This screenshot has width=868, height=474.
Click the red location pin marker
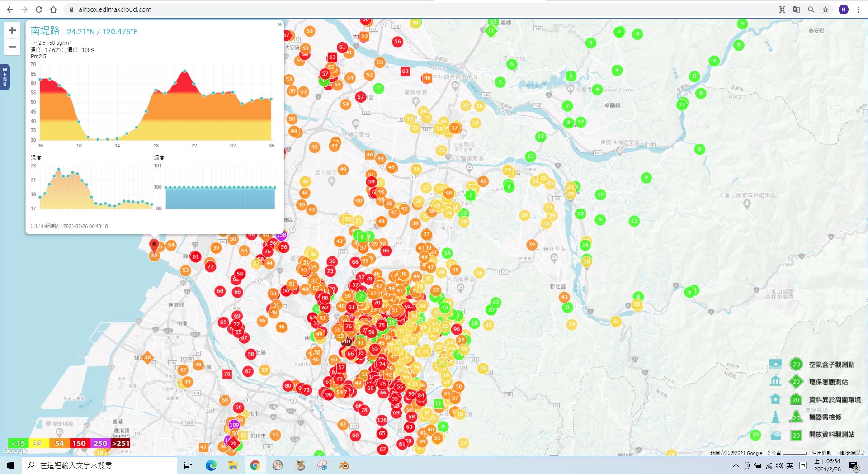point(154,246)
